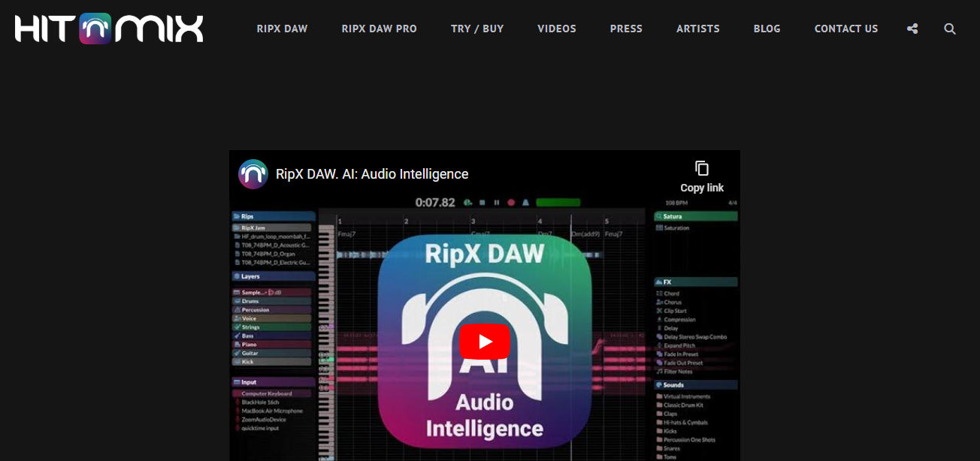980x461 pixels.
Task: Click the headphone icon inside the HitnMix logo
Action: 95,29
